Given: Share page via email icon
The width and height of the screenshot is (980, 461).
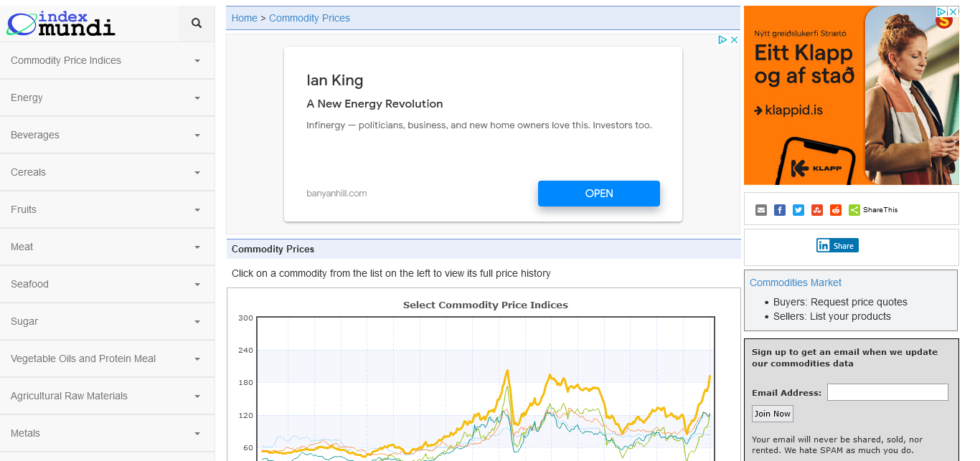Looking at the screenshot, I should 761,210.
